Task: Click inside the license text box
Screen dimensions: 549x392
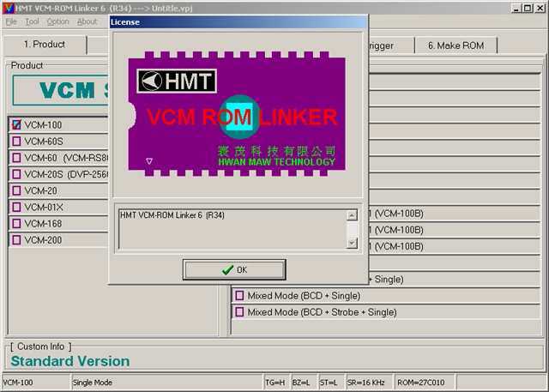Action: pyautogui.click(x=232, y=229)
